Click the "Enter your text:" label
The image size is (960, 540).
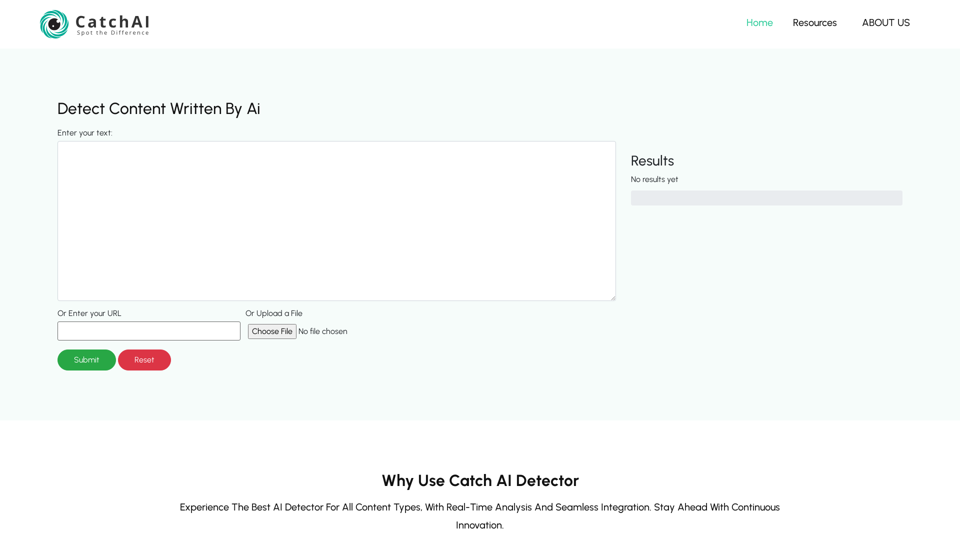pos(84,133)
